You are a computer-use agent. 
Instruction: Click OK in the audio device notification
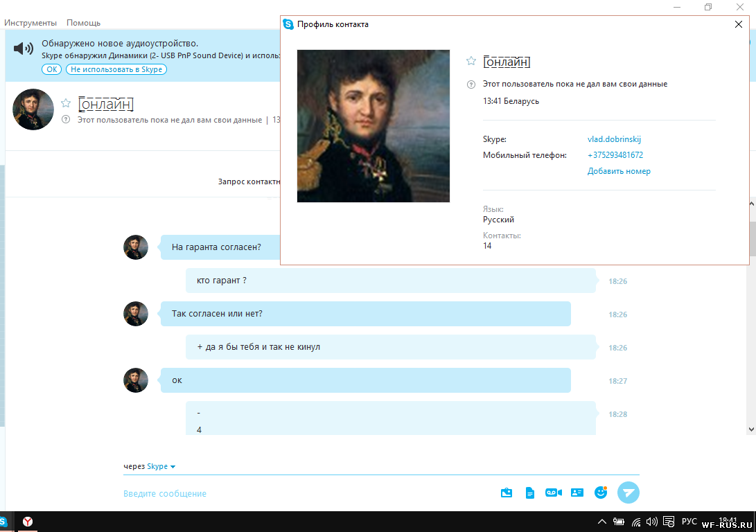52,69
